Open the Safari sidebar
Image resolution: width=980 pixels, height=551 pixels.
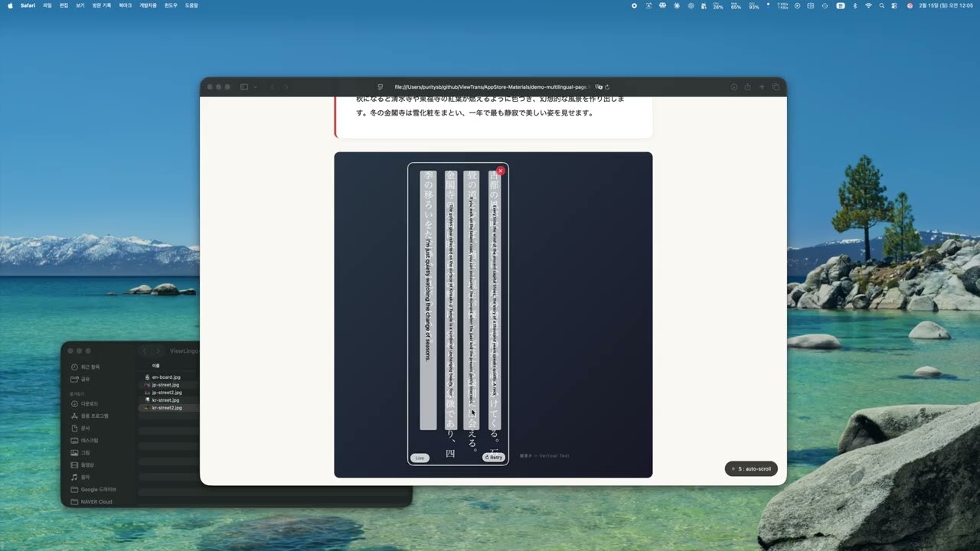tap(244, 86)
